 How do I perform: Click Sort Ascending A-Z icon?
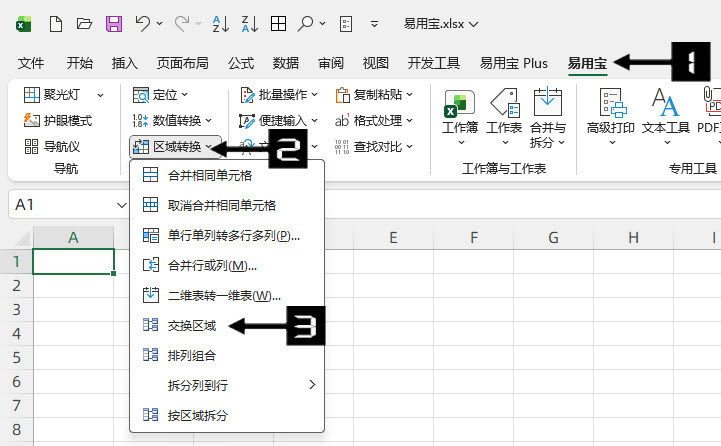(219, 23)
